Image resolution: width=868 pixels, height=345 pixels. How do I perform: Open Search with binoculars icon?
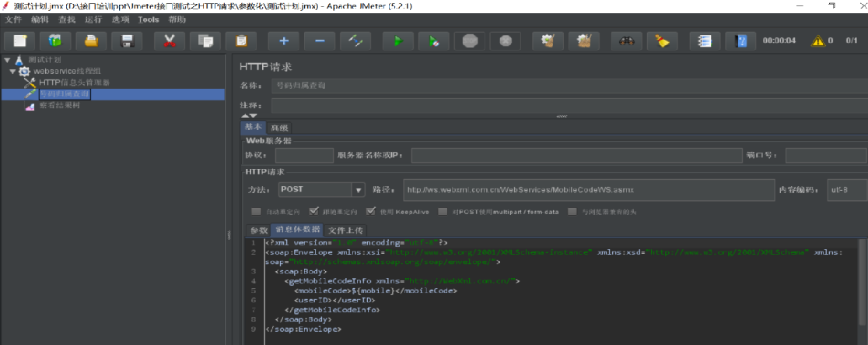(627, 41)
